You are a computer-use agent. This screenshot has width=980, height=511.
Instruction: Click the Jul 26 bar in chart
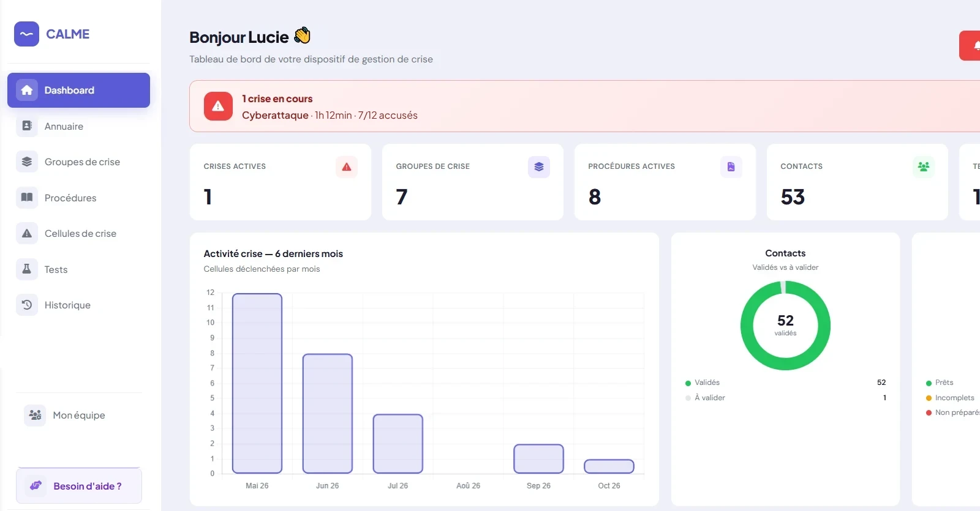pos(398,444)
